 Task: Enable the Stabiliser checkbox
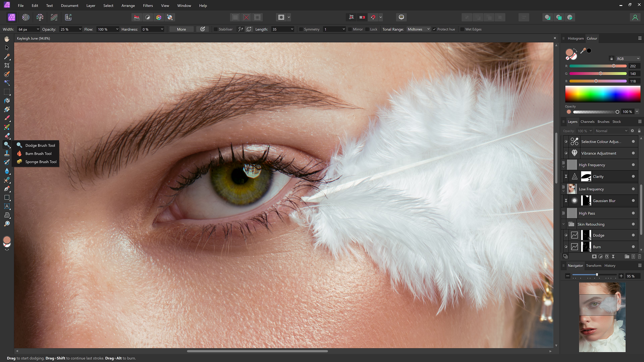[216, 29]
